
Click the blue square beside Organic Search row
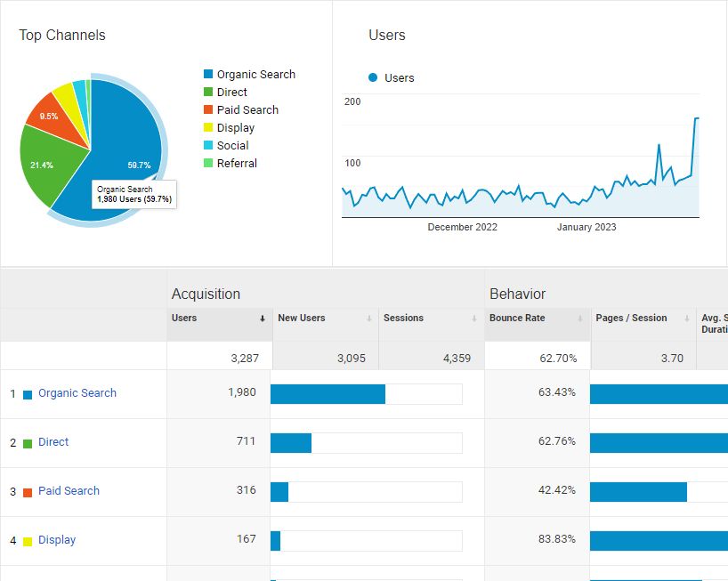(28, 394)
